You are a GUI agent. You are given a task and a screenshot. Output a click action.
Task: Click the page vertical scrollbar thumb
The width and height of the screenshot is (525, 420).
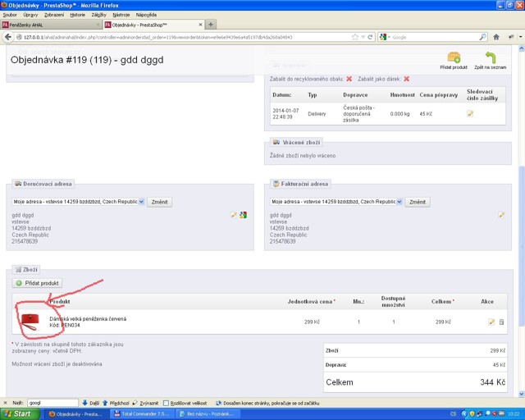tap(522, 246)
